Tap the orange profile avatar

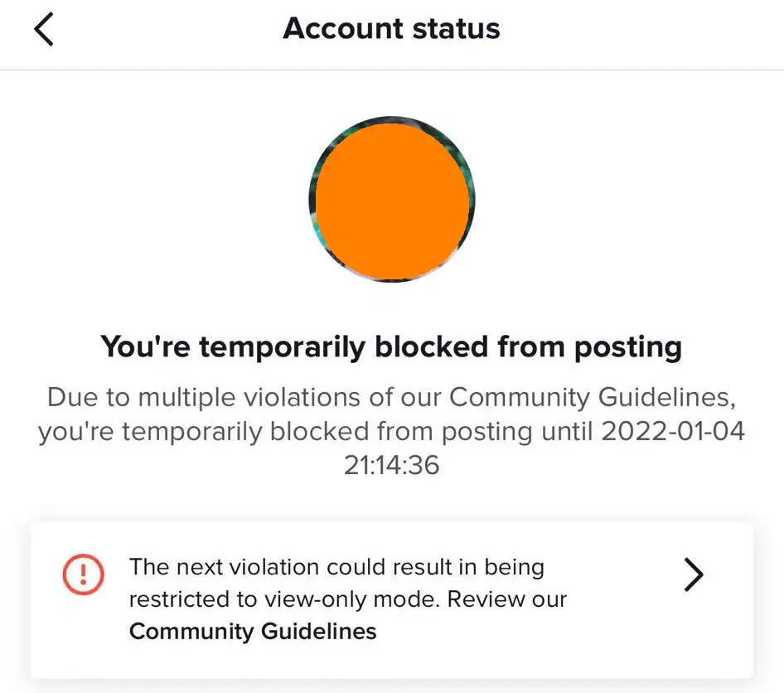tap(391, 200)
